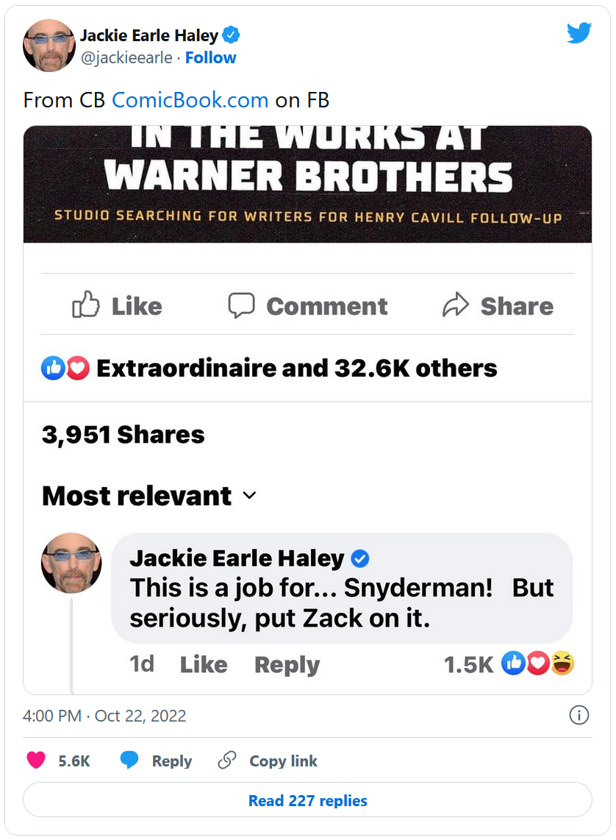Screen dimensions: 616x840
Task: Click the blue reply speech bubble icon
Action: (x=129, y=761)
